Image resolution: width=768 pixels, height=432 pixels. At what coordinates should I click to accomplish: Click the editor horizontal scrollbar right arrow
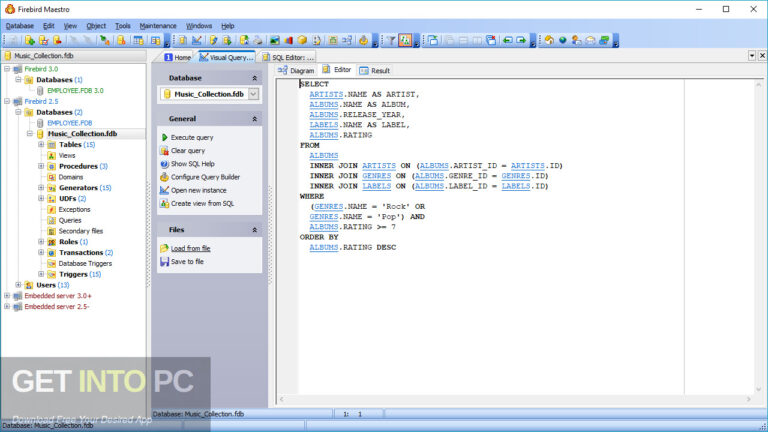[x=748, y=400]
